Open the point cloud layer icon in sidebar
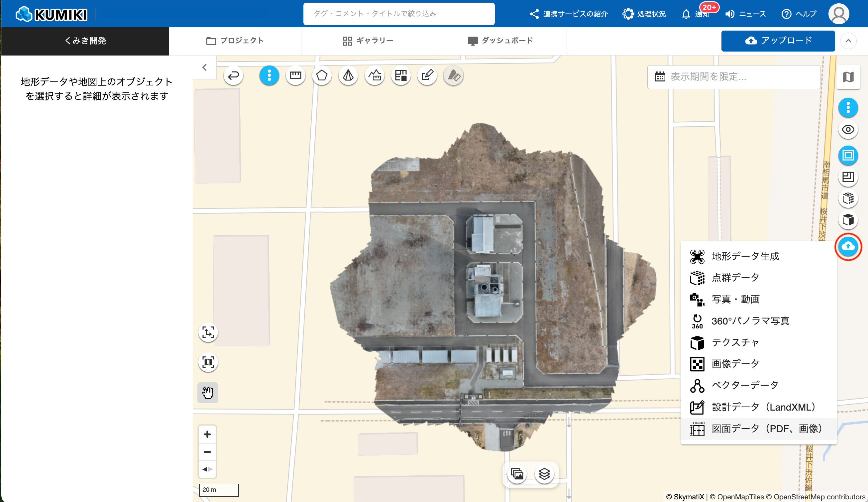 click(848, 198)
